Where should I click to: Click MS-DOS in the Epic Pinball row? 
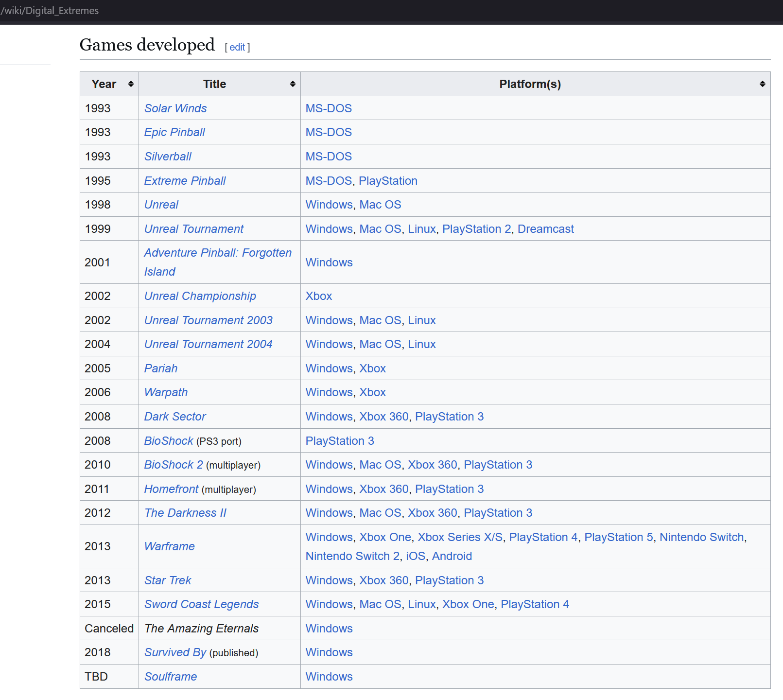point(329,132)
